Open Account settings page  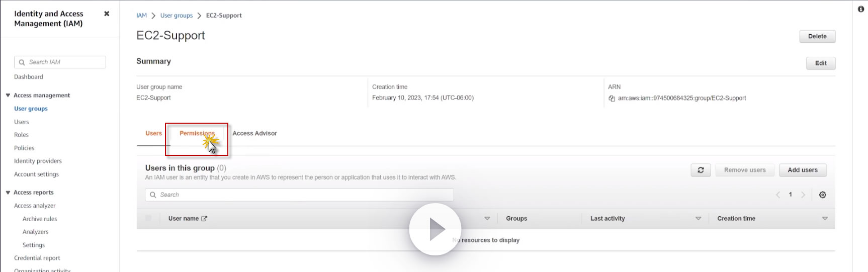[36, 174]
